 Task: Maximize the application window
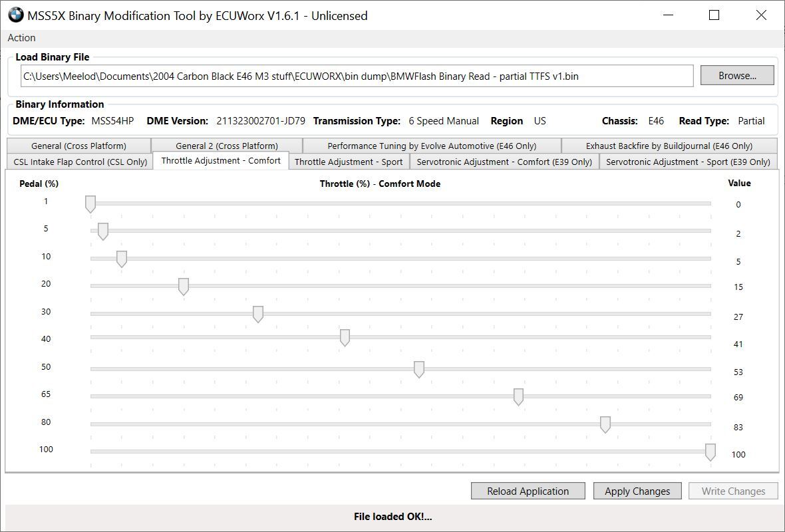(714, 15)
